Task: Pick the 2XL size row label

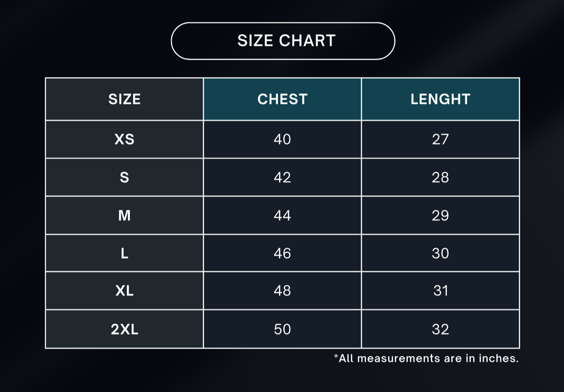Action: (124, 329)
